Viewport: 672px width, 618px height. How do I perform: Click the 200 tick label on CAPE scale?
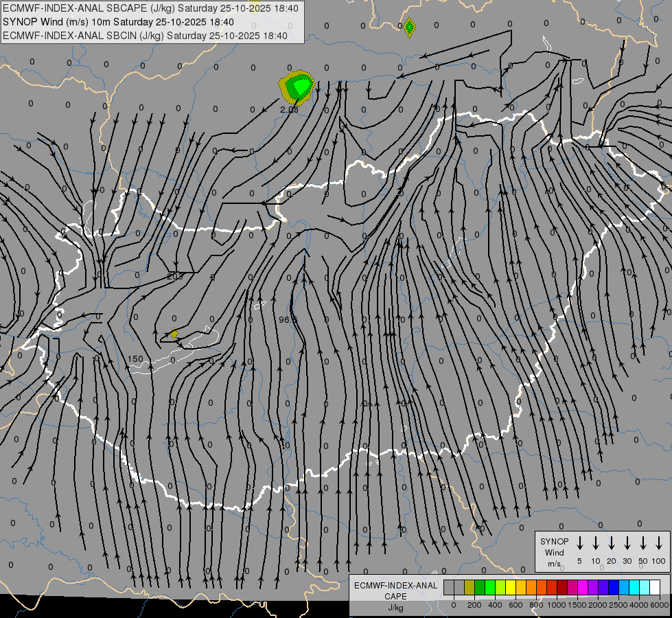474,605
